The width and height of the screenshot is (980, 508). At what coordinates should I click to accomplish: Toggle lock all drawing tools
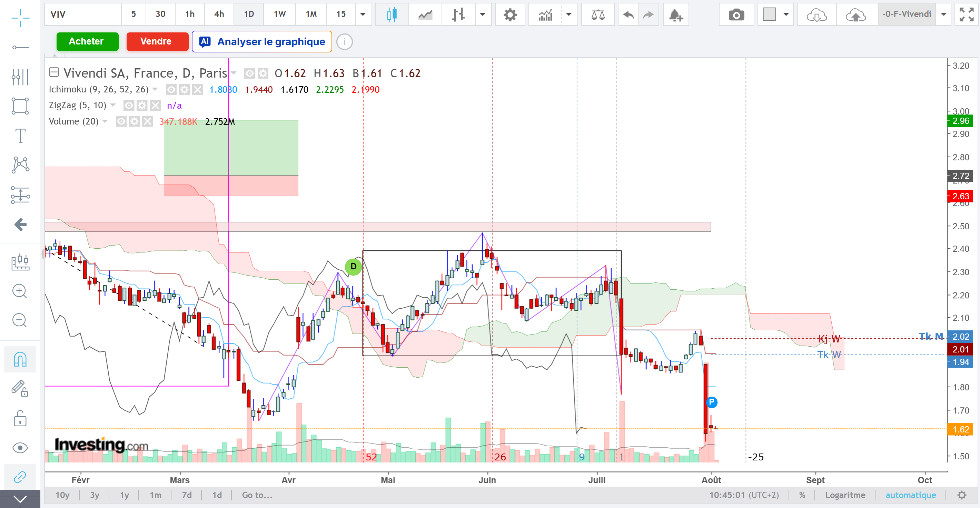click(20, 418)
